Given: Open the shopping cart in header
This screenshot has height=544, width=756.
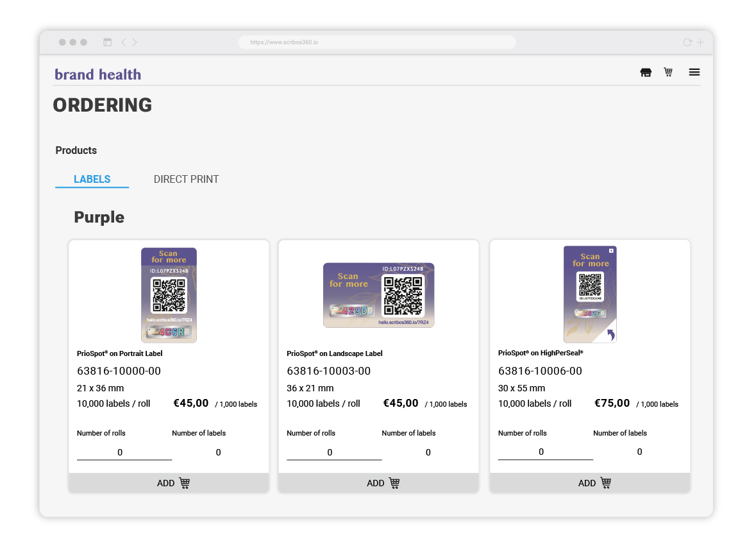Looking at the screenshot, I should (668, 72).
